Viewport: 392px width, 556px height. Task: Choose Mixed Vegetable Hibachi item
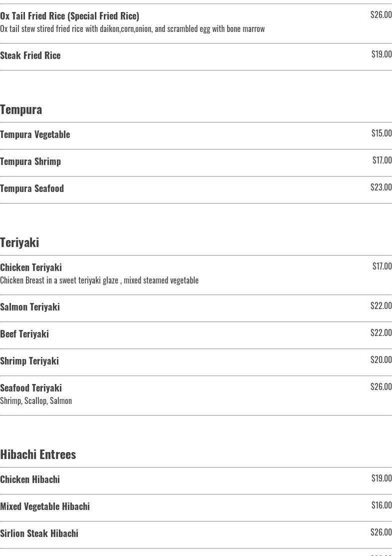coord(45,506)
